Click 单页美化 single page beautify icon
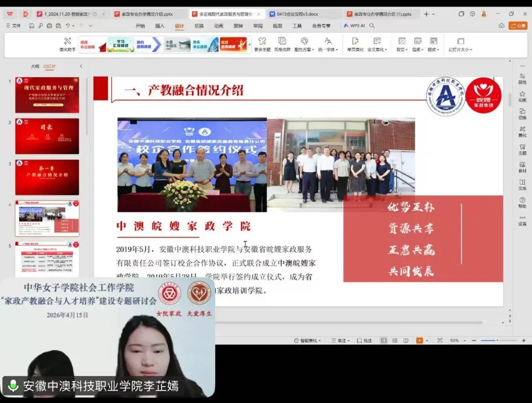Viewport: 532px width, 403px height. 355,44
